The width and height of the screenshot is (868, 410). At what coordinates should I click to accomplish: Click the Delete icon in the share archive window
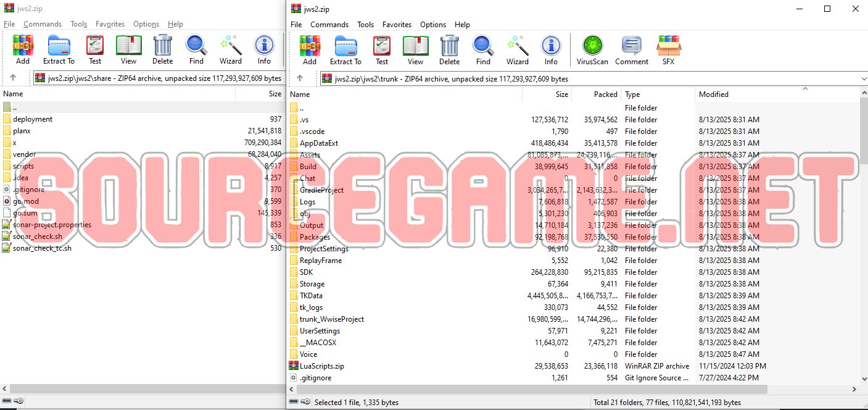pos(162,50)
